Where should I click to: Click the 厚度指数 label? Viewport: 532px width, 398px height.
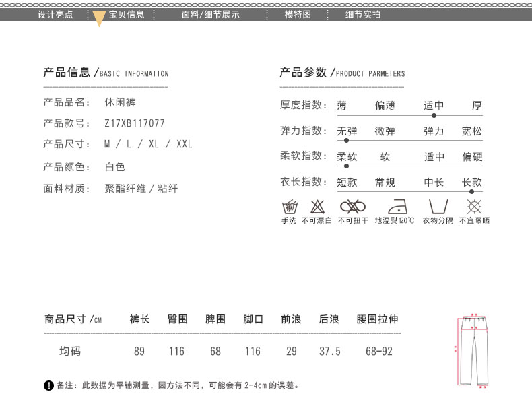[x=303, y=105]
